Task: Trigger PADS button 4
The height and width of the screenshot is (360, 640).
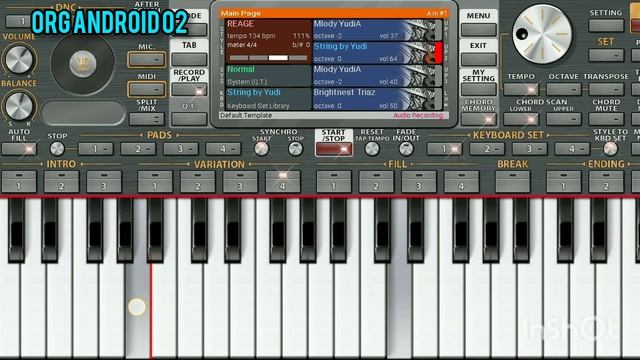Action: [x=223, y=149]
